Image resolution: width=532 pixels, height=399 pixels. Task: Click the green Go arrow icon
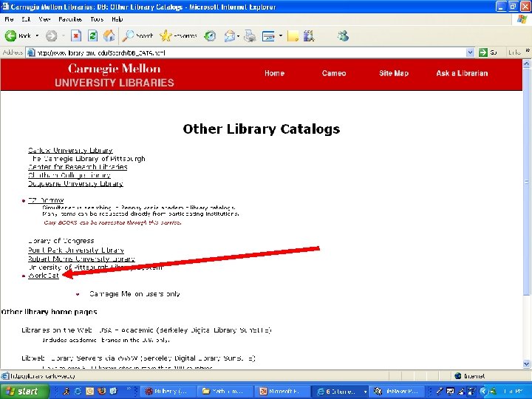(482, 52)
